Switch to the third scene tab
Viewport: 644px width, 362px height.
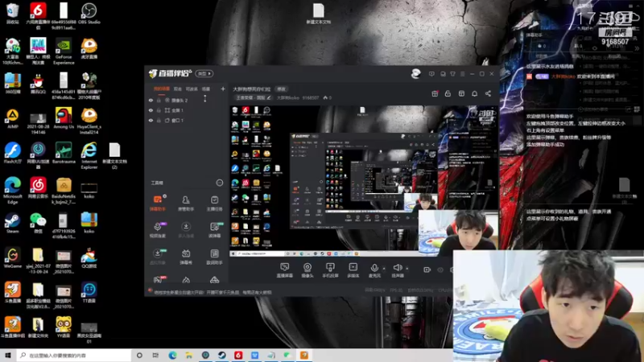tap(192, 88)
